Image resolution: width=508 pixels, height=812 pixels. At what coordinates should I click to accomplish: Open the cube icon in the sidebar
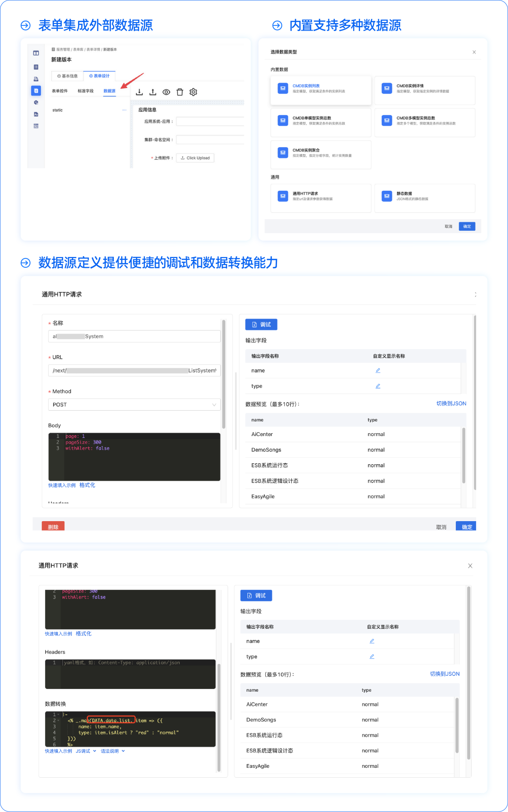pos(36,102)
